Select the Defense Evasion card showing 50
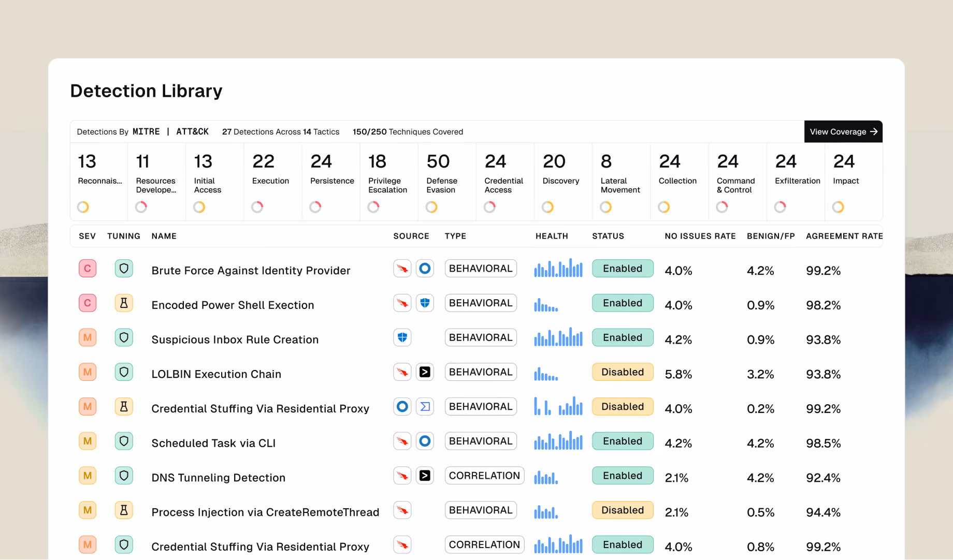 click(447, 182)
